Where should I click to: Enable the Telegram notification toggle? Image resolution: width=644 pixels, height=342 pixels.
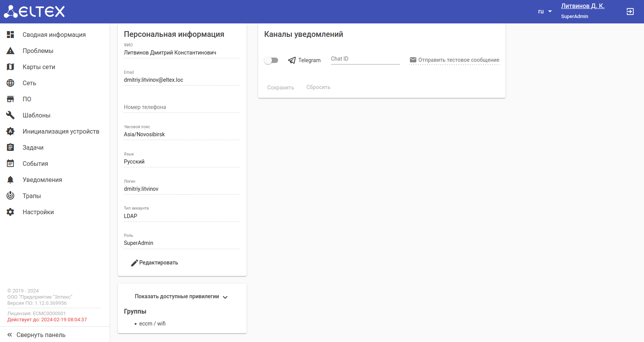271,60
